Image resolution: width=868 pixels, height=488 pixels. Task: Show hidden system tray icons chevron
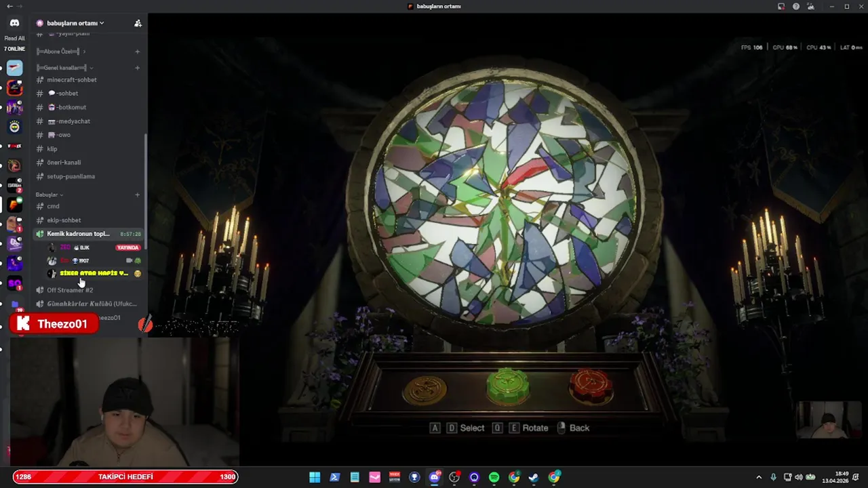pos(759,477)
